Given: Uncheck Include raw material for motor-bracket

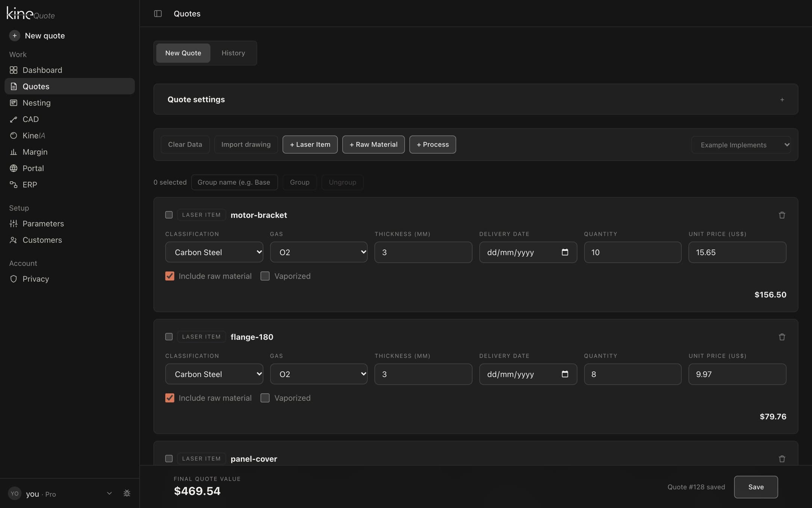Looking at the screenshot, I should coord(170,276).
